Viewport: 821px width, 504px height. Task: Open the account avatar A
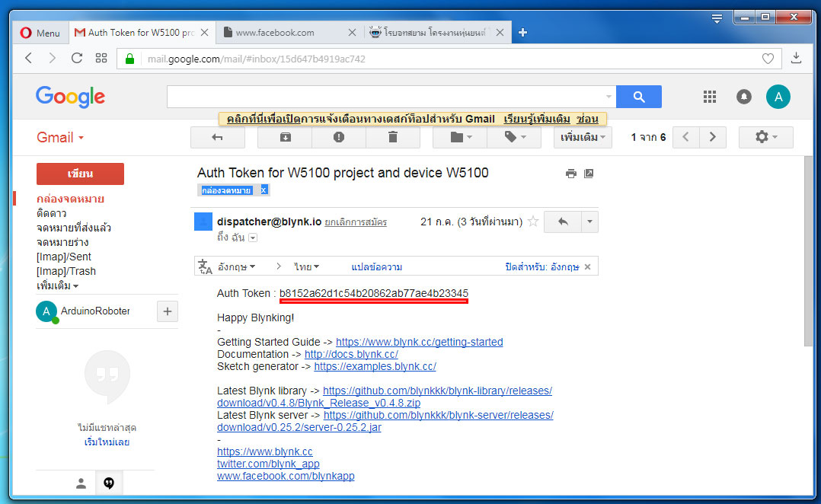pos(778,97)
